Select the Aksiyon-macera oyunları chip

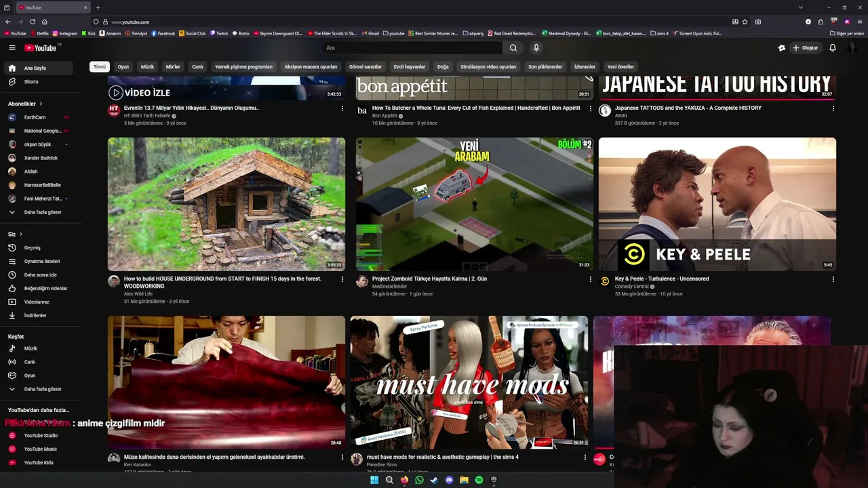click(311, 67)
